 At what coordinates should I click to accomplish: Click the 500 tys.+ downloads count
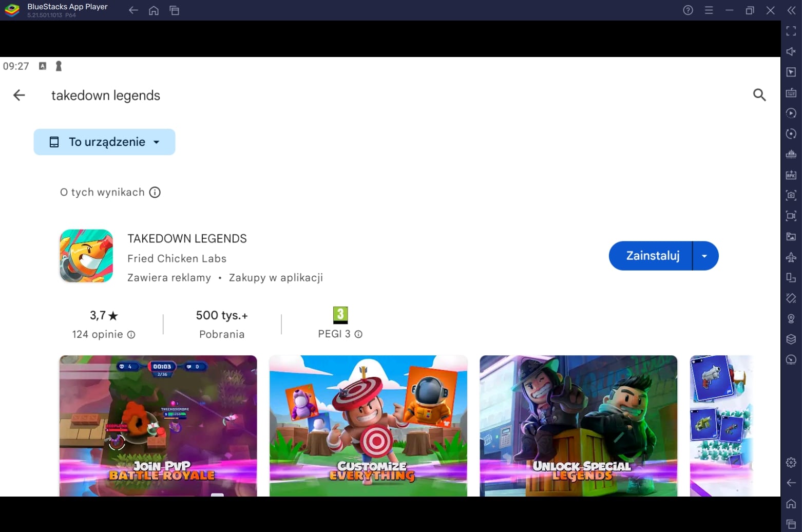pos(222,315)
